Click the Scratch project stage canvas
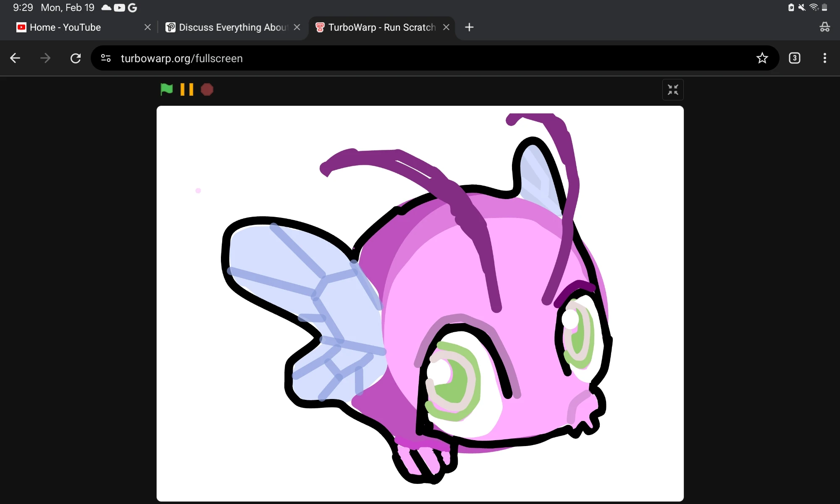Viewport: 840px width, 504px height. [x=420, y=302]
